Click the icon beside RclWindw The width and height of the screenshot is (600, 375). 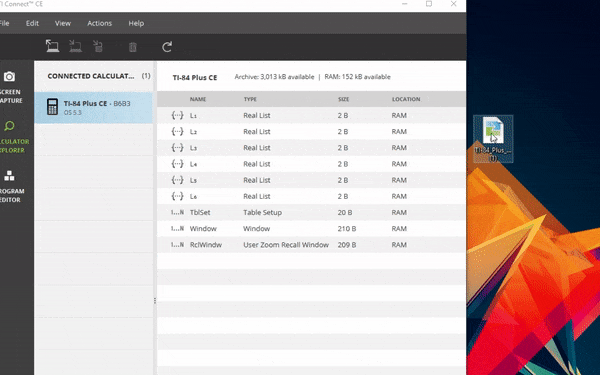177,245
